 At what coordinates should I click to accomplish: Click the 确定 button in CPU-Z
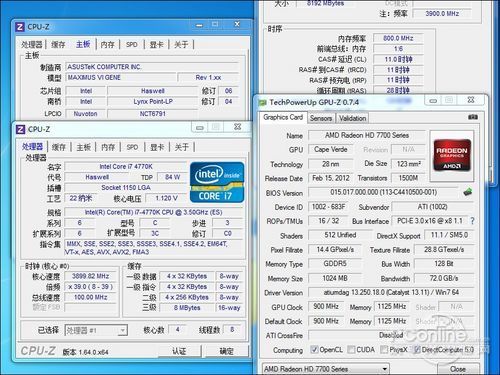click(x=227, y=351)
